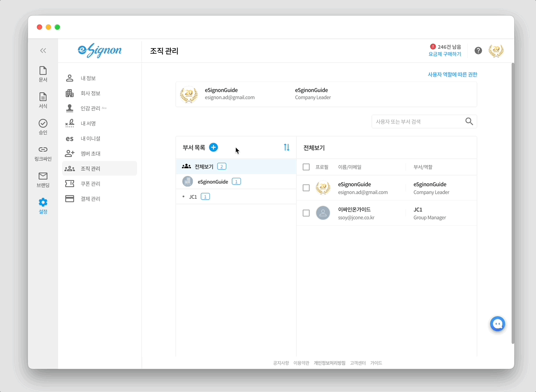Open 가이드 footer link
This screenshot has height=392, width=536.
[x=376, y=363]
